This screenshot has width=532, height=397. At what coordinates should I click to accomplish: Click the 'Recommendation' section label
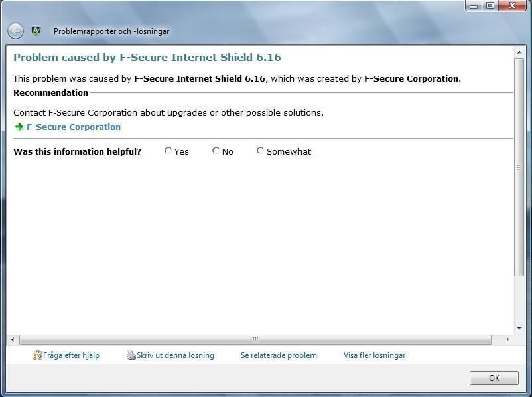point(50,92)
